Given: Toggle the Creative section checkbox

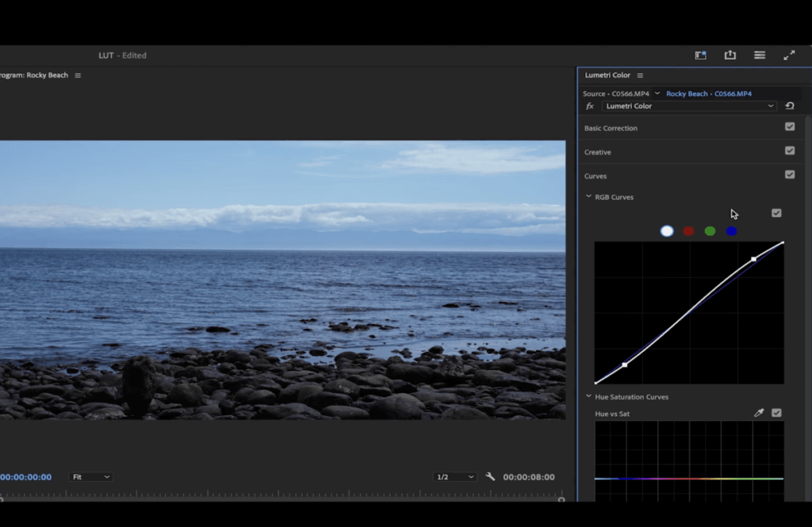Looking at the screenshot, I should pyautogui.click(x=790, y=150).
